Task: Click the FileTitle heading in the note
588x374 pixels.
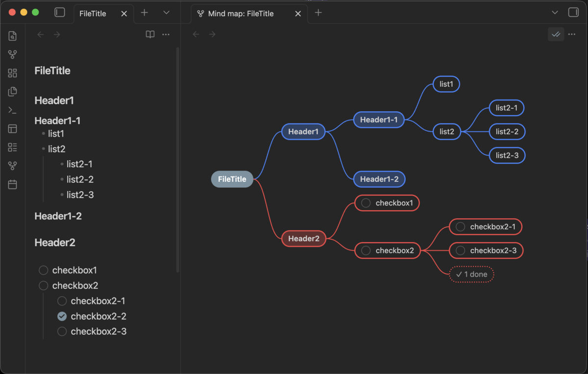Action: pos(52,71)
